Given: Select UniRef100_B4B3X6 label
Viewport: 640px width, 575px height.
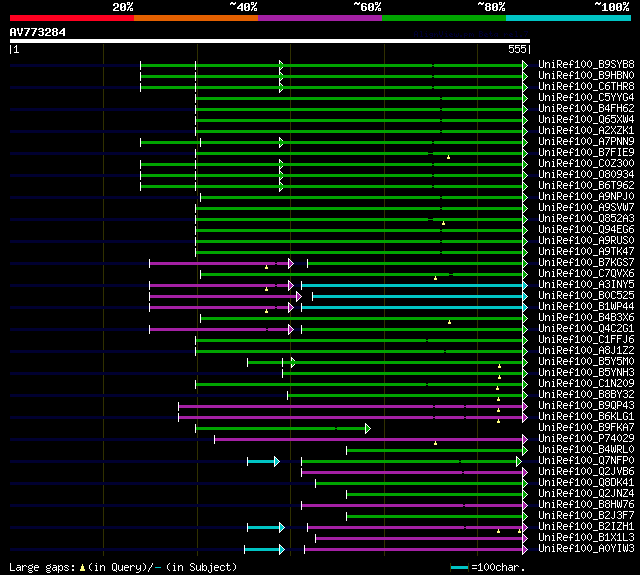Looking at the screenshot, I should click(586, 318).
